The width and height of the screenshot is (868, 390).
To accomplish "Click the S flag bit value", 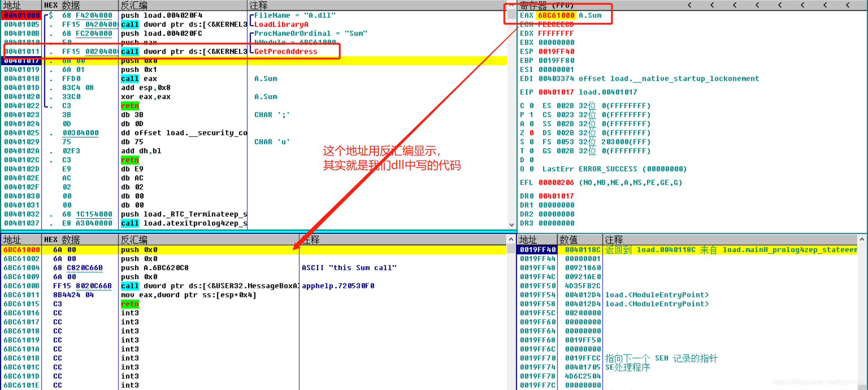I will (532, 142).
